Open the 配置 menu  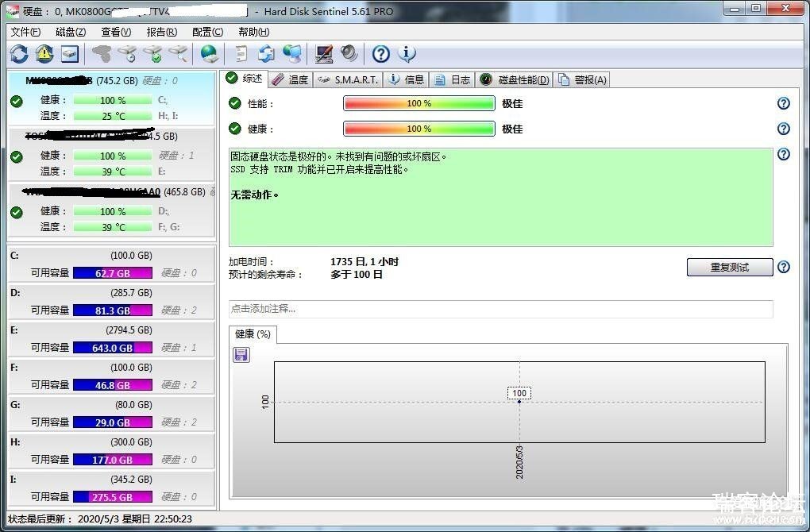208,32
